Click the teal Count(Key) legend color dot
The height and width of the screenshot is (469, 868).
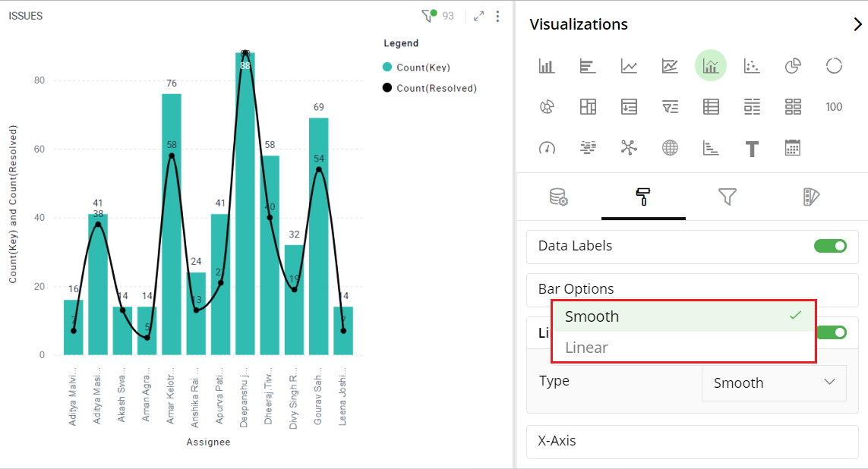387,67
